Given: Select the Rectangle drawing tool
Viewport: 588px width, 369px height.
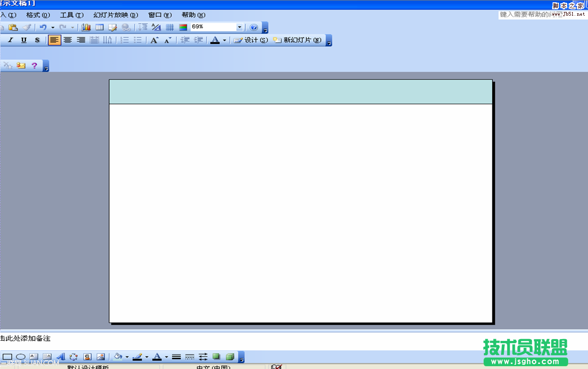Looking at the screenshot, I should 7,357.
